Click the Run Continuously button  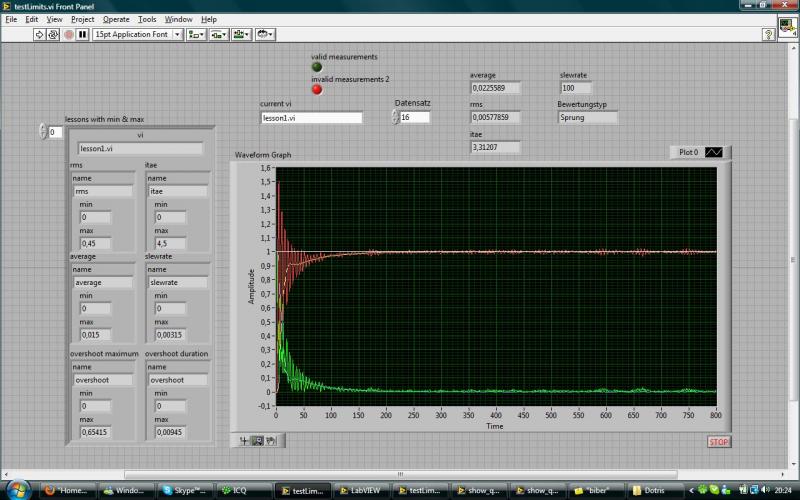point(54,34)
